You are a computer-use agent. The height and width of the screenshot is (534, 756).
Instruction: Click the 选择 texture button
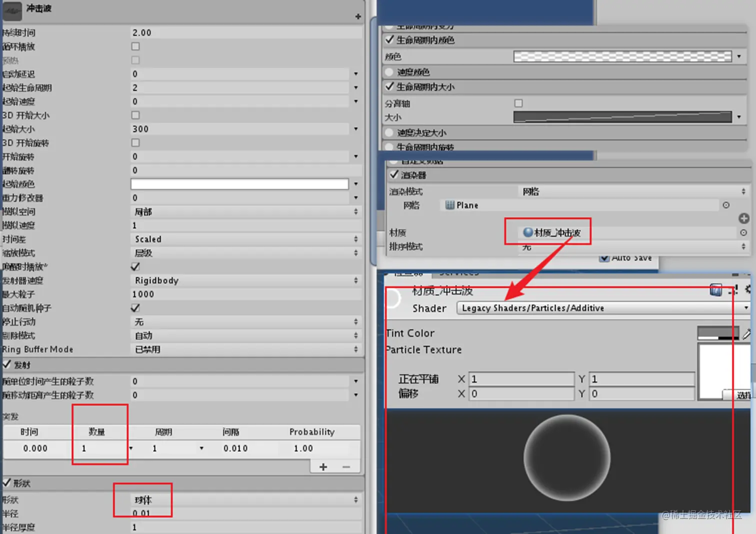(x=738, y=395)
